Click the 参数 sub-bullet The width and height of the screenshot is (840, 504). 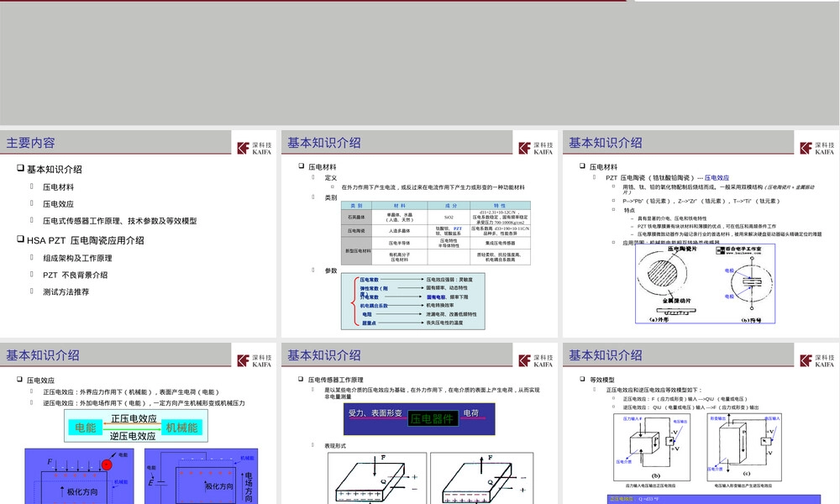(330, 270)
